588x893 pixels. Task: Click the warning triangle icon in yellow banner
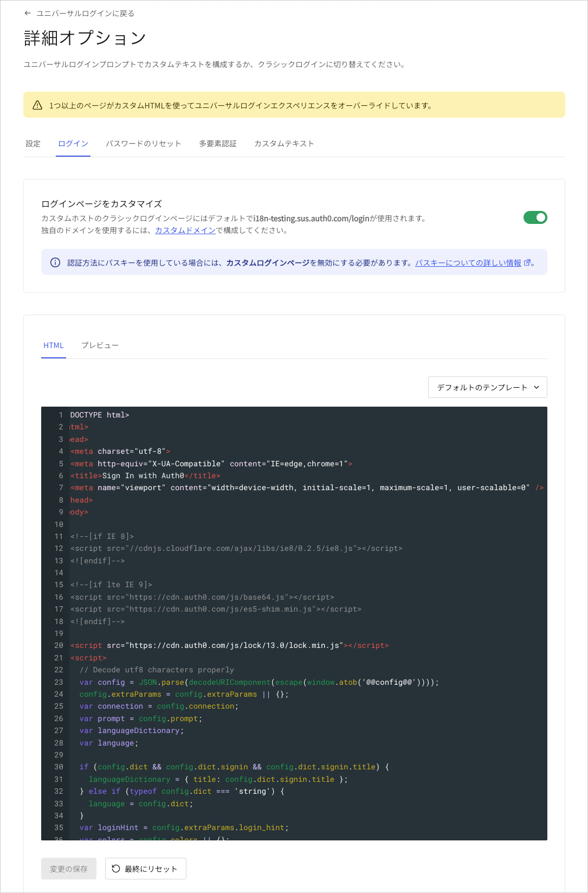pyautogui.click(x=37, y=105)
